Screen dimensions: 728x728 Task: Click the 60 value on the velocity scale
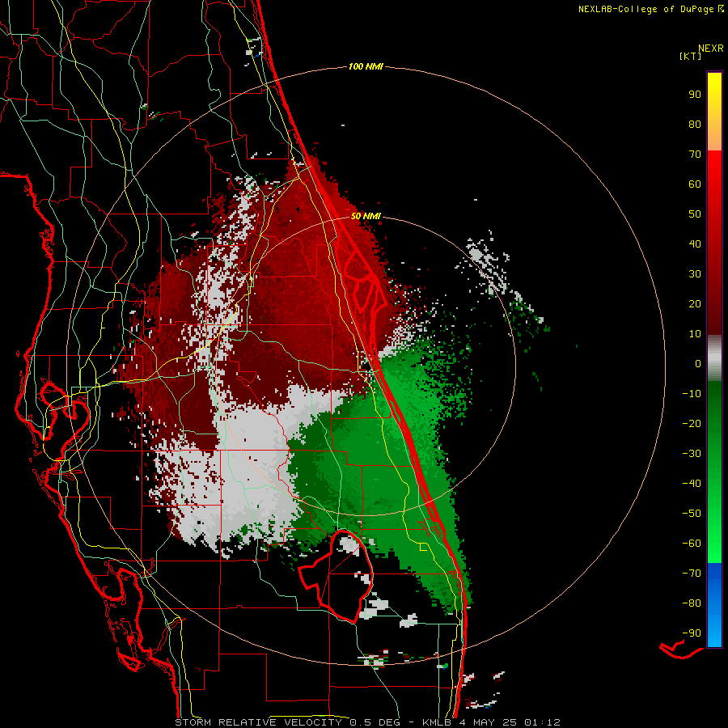tap(695, 184)
